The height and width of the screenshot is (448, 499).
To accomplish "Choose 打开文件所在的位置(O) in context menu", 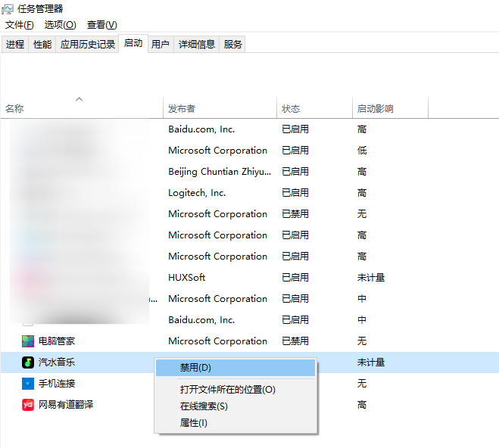I will (235, 390).
